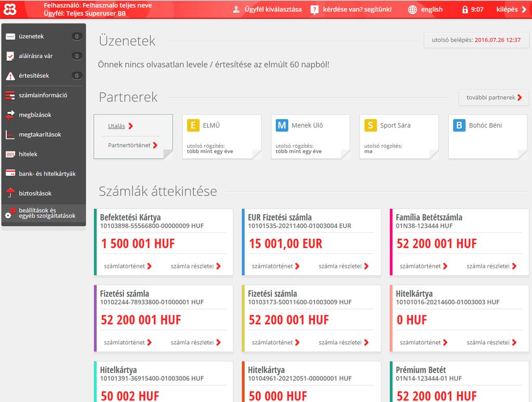Click the bank- és hitelkártyák card icon

pos(10,173)
